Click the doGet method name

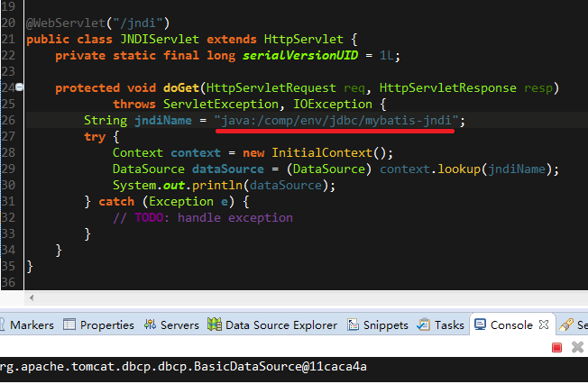click(181, 88)
